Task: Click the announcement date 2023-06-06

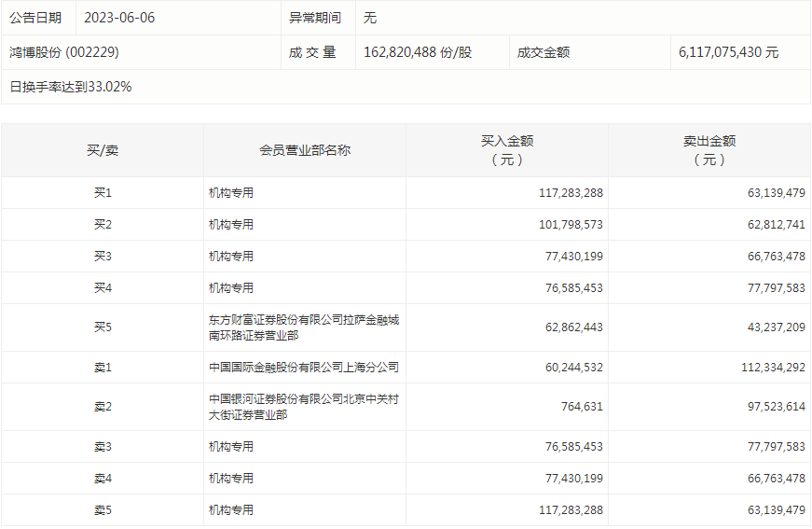Action: point(118,18)
